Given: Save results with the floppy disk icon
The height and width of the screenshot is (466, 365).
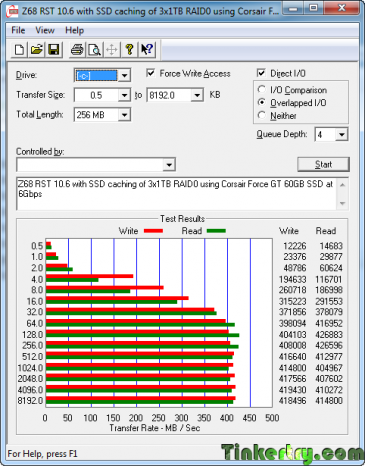Looking at the screenshot, I should 53,50.
